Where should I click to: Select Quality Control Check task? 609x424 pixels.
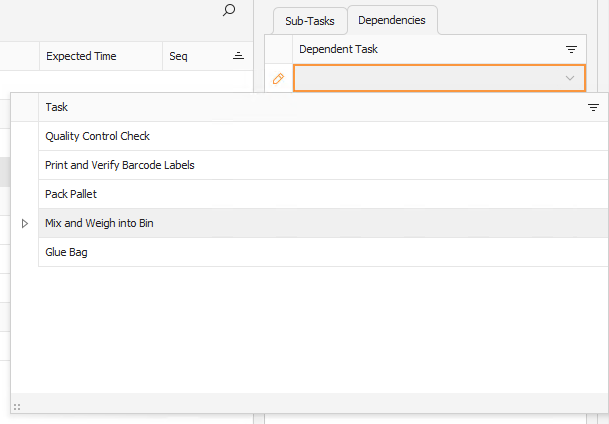(x=323, y=136)
